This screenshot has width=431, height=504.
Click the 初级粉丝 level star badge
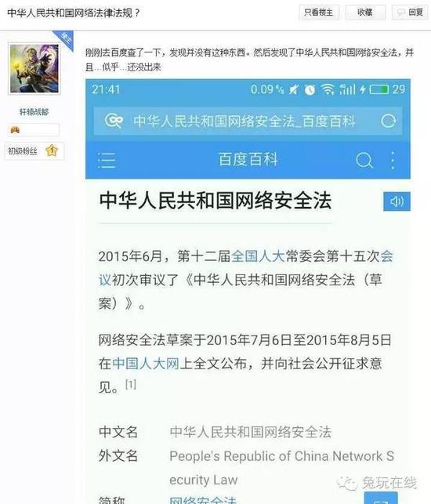pyautogui.click(x=52, y=150)
